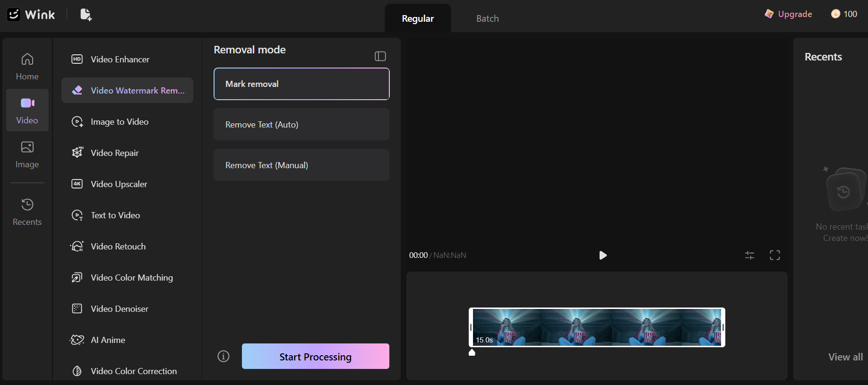Image resolution: width=868 pixels, height=385 pixels.
Task: Click the right trim handle of clip
Action: tap(723, 327)
